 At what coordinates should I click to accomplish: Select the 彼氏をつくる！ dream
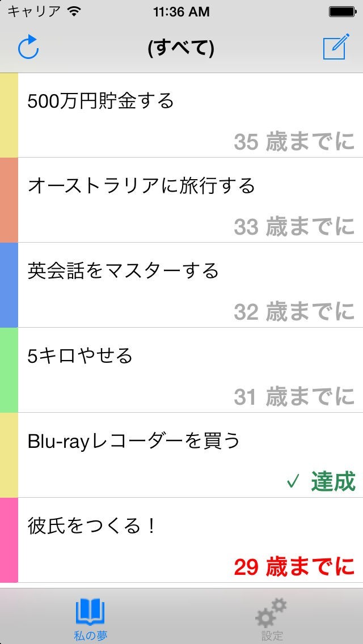pyautogui.click(x=92, y=527)
